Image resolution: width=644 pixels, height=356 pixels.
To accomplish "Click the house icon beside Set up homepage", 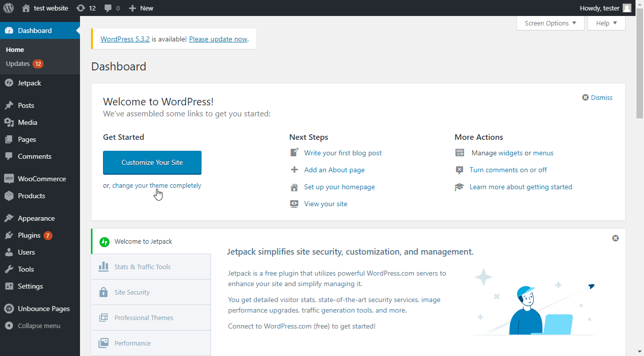I will coord(294,187).
